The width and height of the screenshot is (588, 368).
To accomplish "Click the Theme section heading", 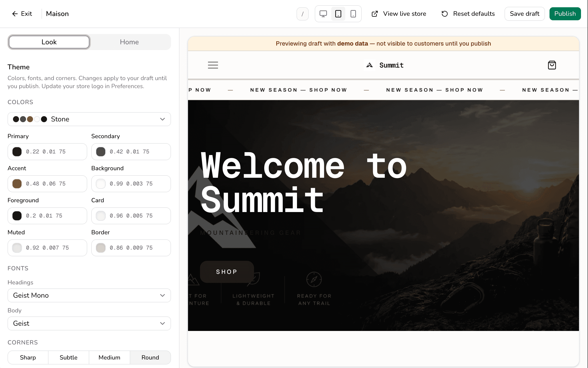I will click(x=18, y=67).
